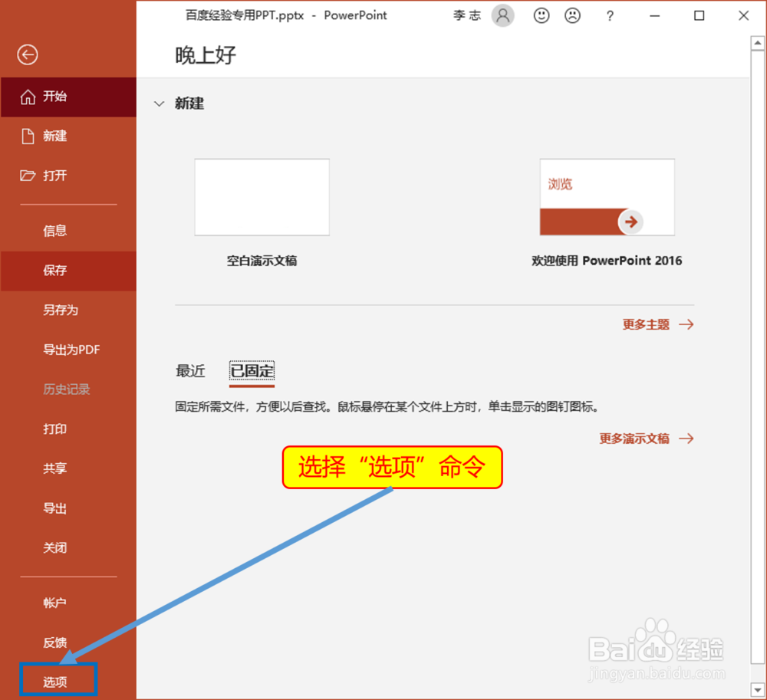Maximize the PowerPoint window
This screenshot has height=700, width=767.
click(699, 16)
